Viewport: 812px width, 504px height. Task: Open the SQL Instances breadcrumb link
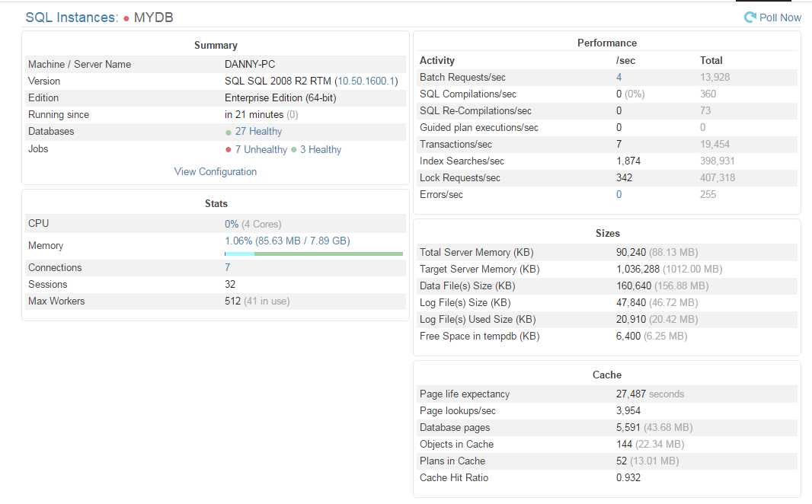pos(72,18)
